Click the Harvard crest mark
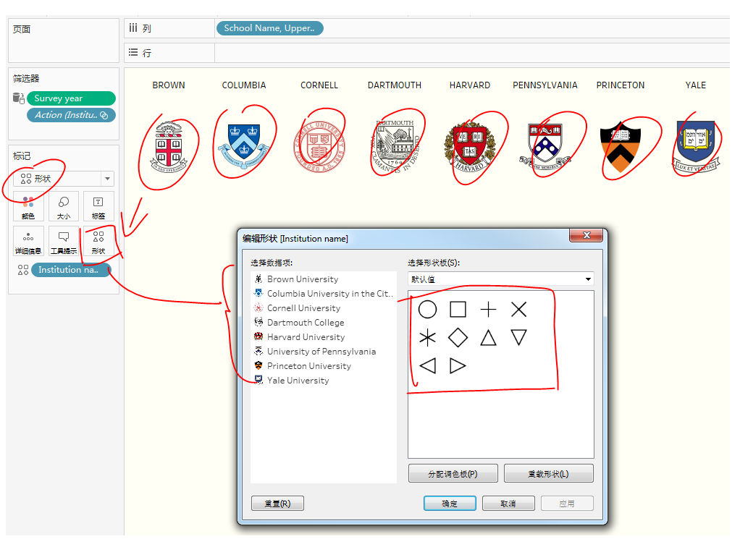 click(x=470, y=147)
